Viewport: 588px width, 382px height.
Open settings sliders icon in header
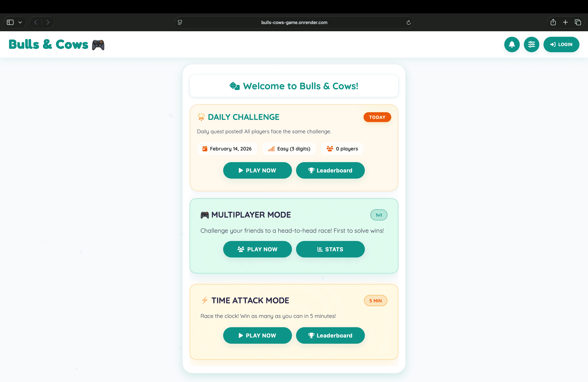pos(531,44)
